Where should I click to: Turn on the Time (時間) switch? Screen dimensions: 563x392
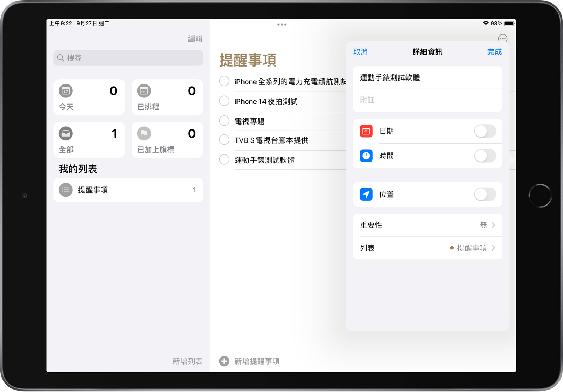(485, 156)
